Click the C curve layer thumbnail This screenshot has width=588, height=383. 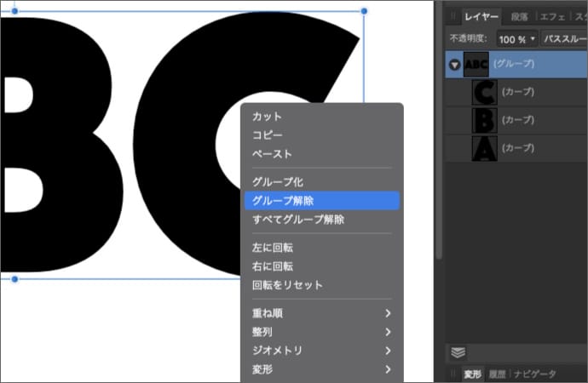pyautogui.click(x=484, y=92)
